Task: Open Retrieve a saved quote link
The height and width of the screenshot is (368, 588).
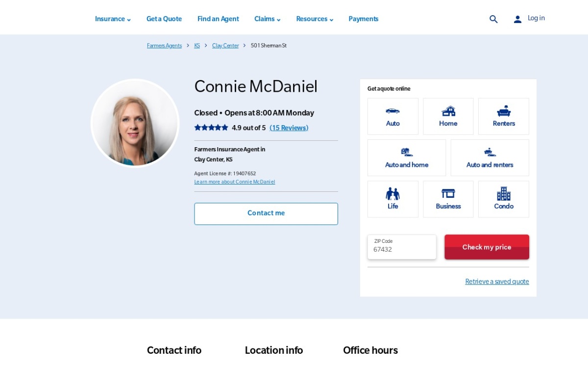Action: pos(497,281)
